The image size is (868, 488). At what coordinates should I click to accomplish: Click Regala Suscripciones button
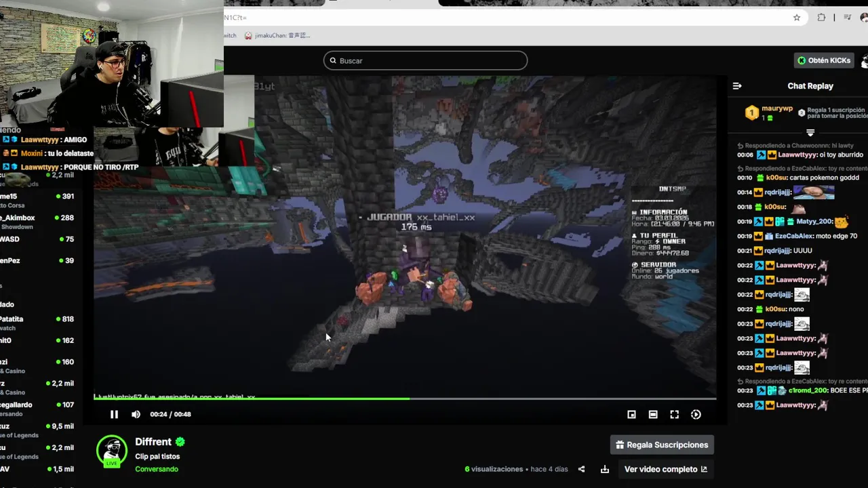tap(662, 445)
